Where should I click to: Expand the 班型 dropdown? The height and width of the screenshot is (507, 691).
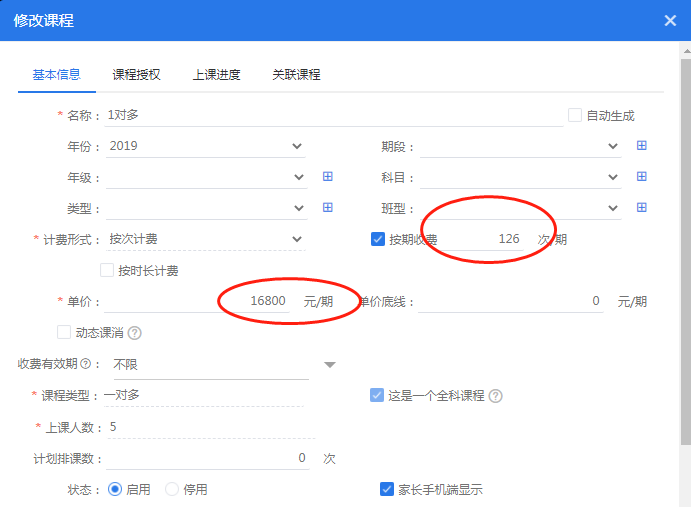(x=520, y=208)
